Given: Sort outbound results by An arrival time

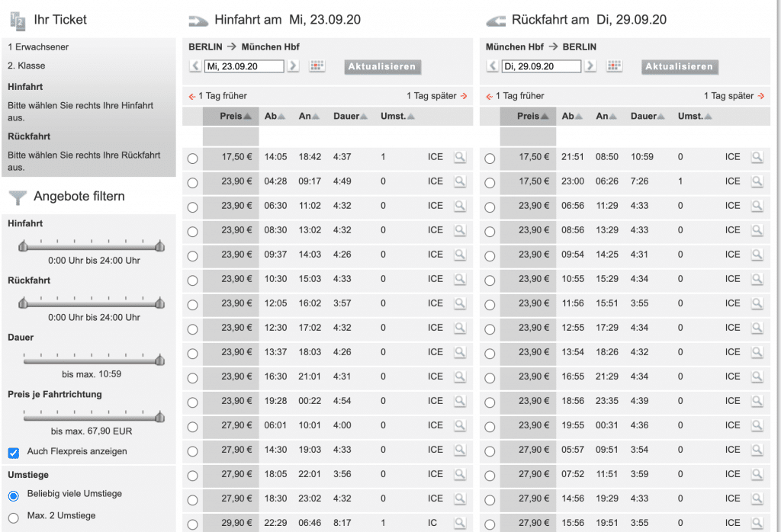Looking at the screenshot, I should [x=308, y=117].
